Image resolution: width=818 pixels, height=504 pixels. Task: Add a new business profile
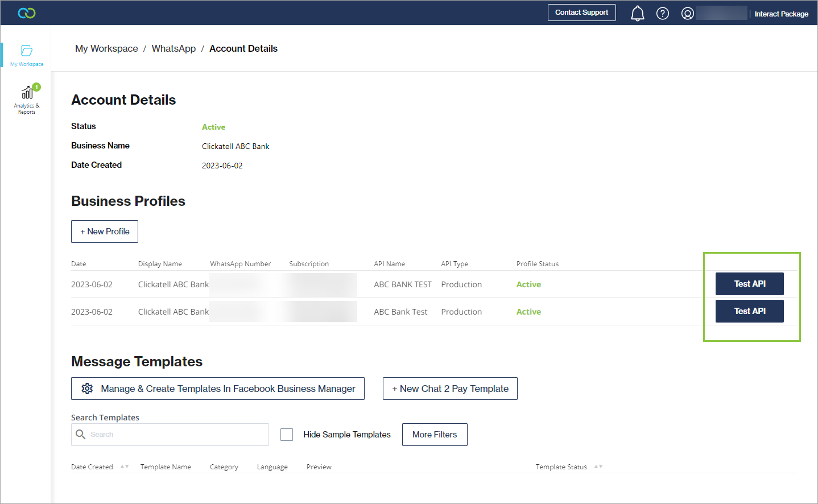pyautogui.click(x=105, y=232)
